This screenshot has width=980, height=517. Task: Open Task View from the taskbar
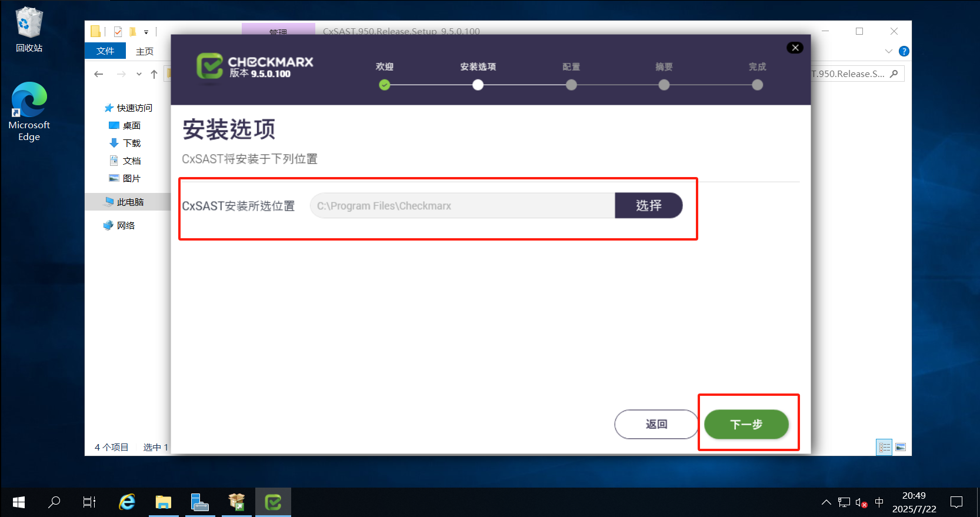click(89, 502)
